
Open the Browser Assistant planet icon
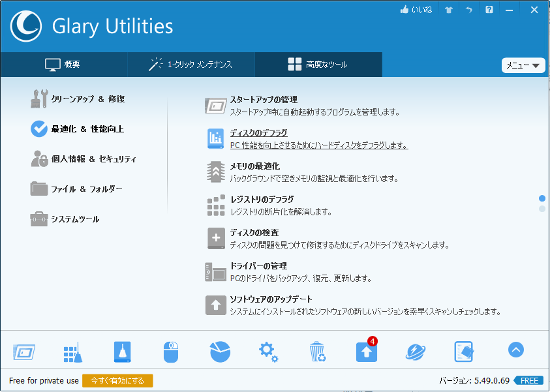416,352
